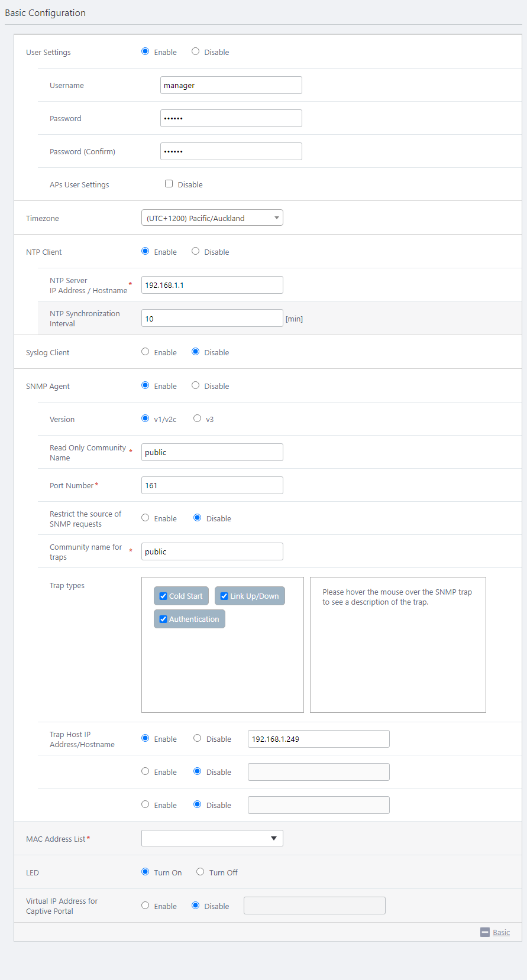Focus the NTP Server IP Address field
This screenshot has height=980, width=527.
pyautogui.click(x=212, y=285)
